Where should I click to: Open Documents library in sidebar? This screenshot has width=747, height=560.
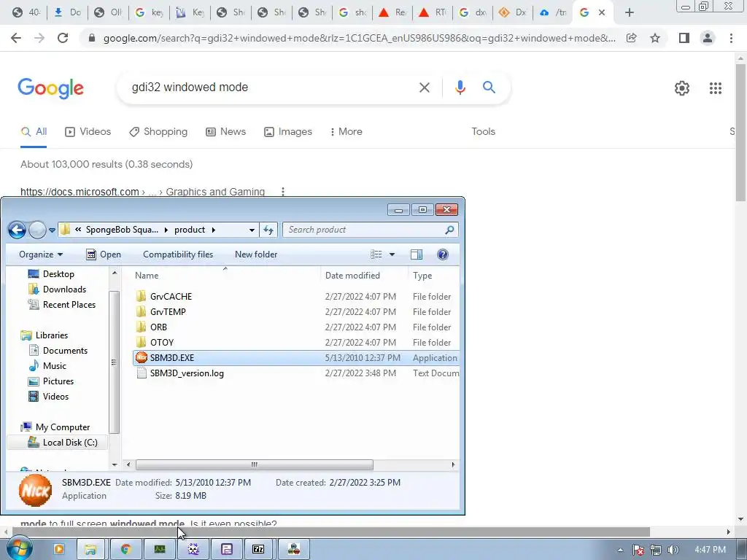65,351
